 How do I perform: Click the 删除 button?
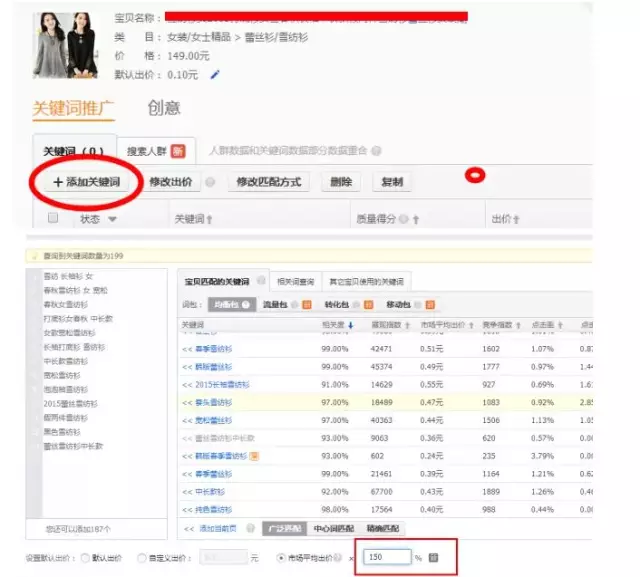pos(341,182)
